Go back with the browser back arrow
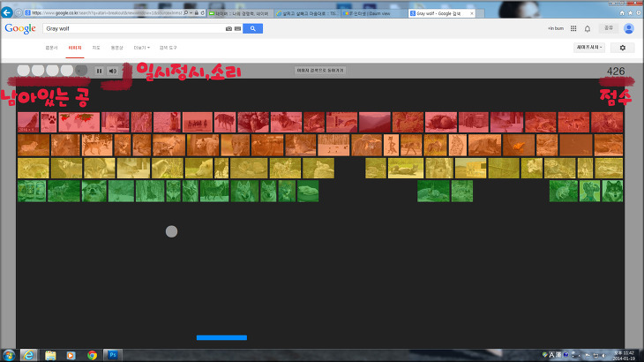 pos(6,12)
